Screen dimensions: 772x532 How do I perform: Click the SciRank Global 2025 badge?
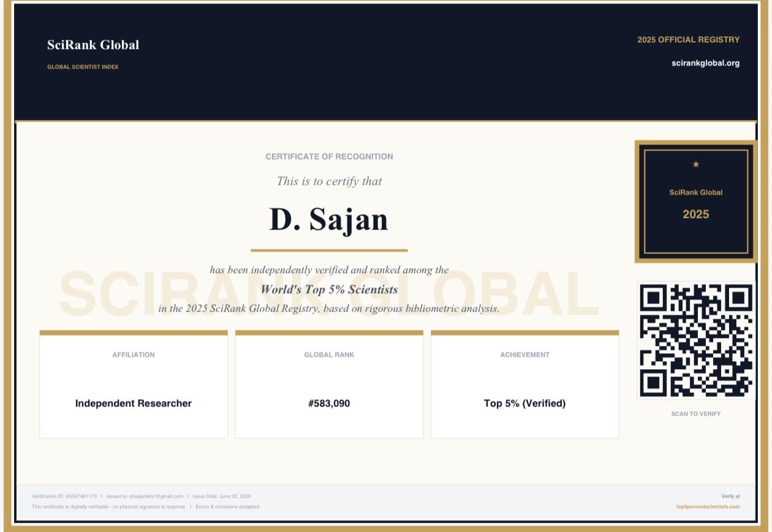(x=696, y=201)
